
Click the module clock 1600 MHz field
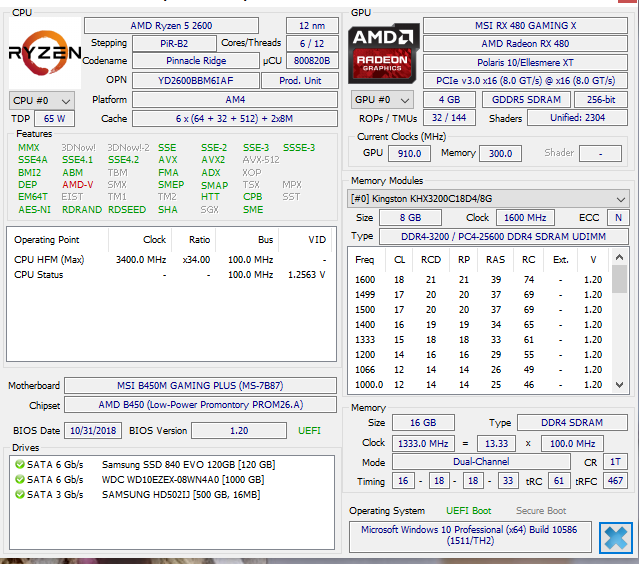[525, 218]
